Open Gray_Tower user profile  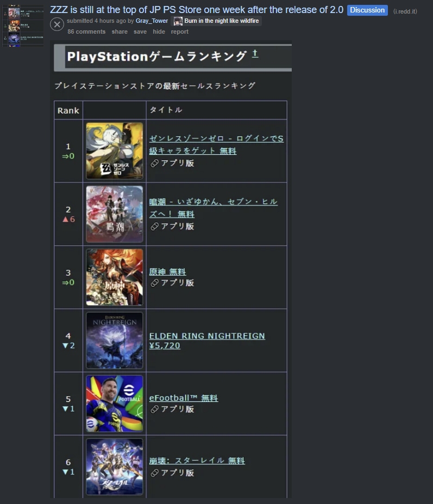152,21
